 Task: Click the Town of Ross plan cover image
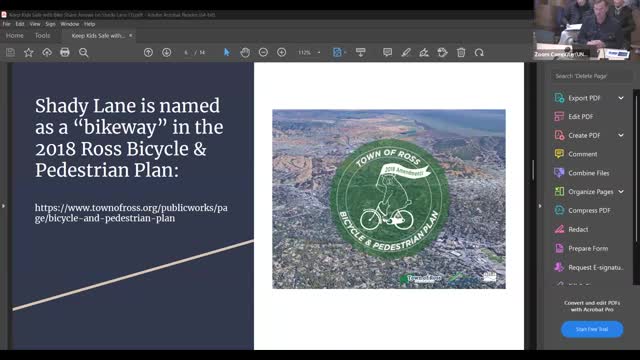[x=389, y=199]
